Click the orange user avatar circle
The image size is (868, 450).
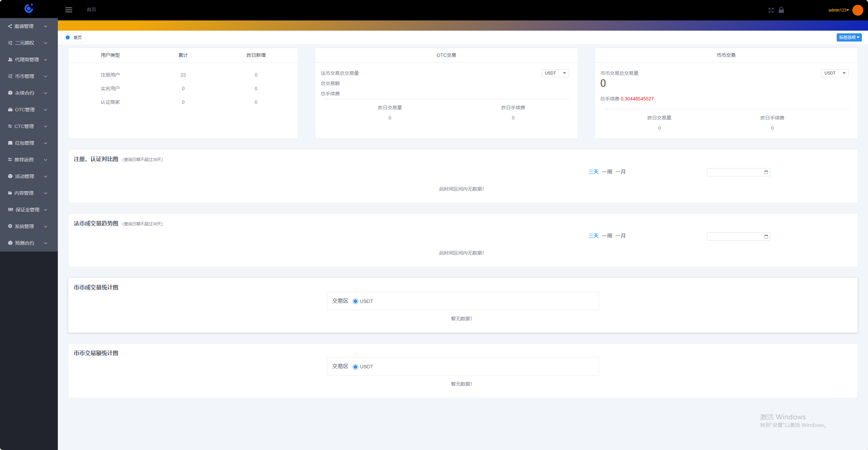point(857,10)
